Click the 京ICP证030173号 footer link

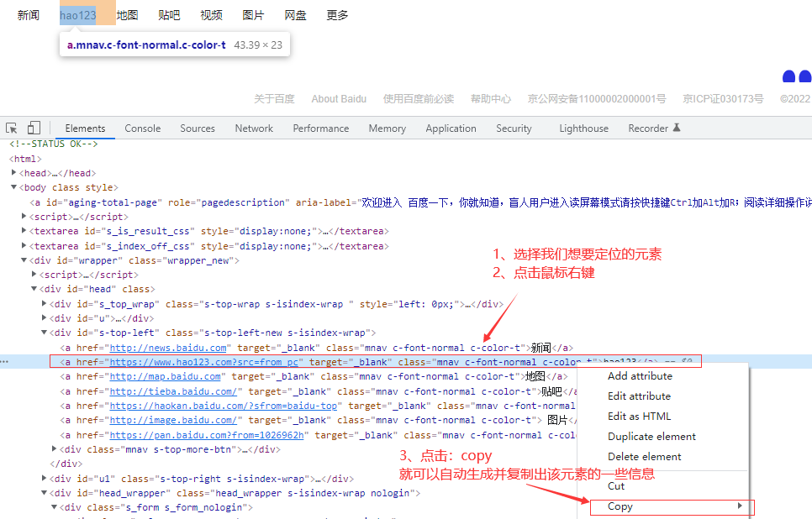tap(723, 99)
